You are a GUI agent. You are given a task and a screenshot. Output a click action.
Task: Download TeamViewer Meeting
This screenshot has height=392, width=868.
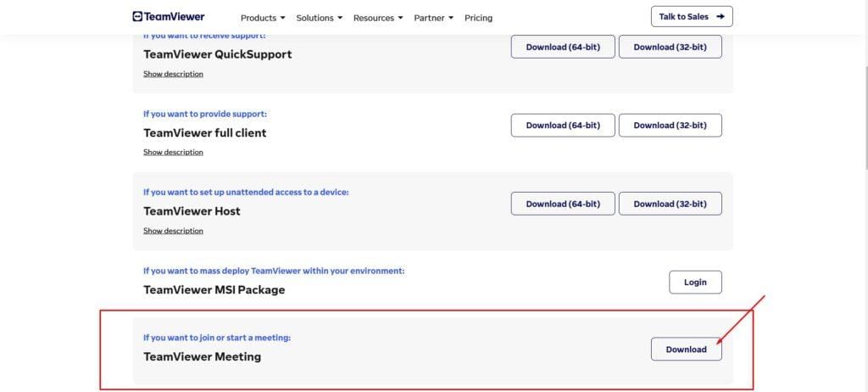[x=686, y=349]
